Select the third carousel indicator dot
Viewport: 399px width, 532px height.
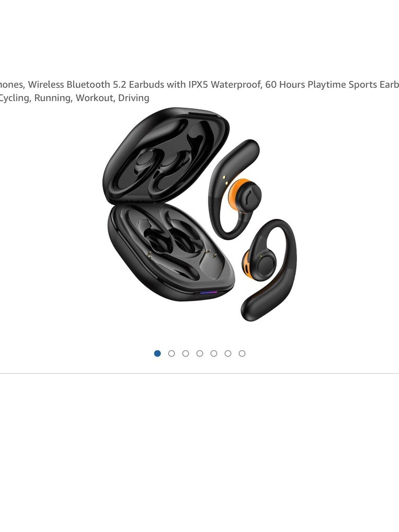(x=186, y=354)
